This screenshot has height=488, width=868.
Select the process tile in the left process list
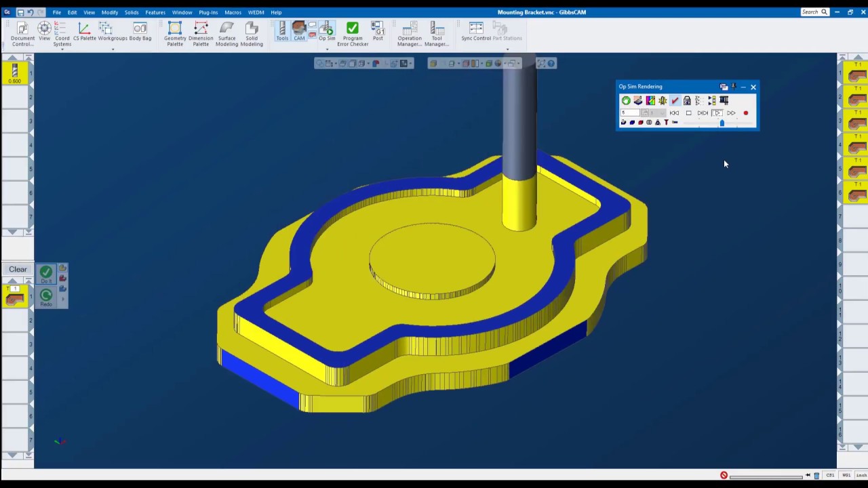tap(14, 297)
